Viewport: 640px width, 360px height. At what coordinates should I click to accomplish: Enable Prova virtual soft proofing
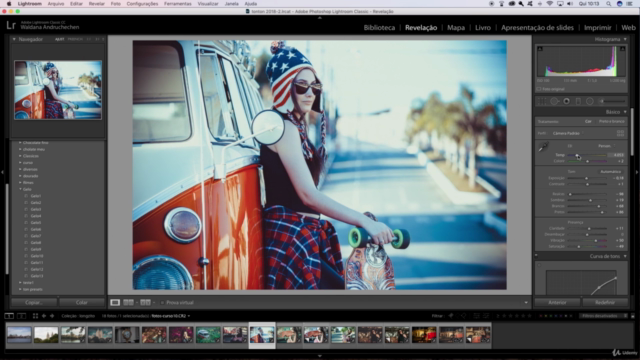click(x=162, y=303)
